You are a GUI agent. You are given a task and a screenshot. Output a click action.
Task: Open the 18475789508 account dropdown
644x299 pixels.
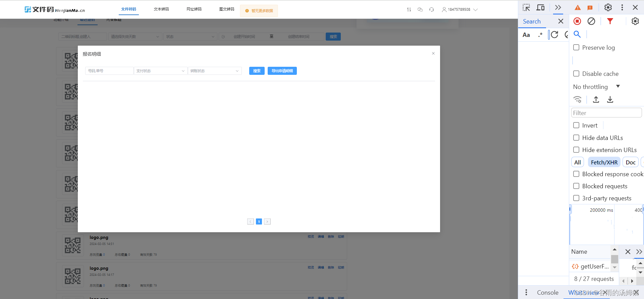[460, 9]
